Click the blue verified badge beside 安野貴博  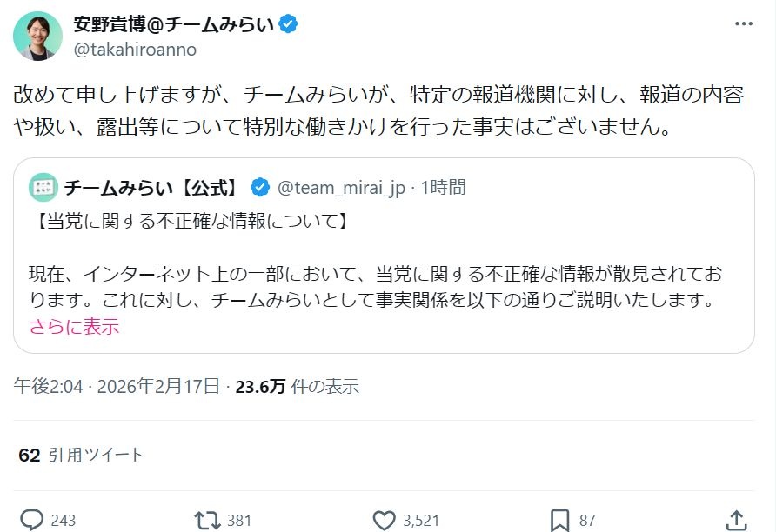tap(289, 25)
